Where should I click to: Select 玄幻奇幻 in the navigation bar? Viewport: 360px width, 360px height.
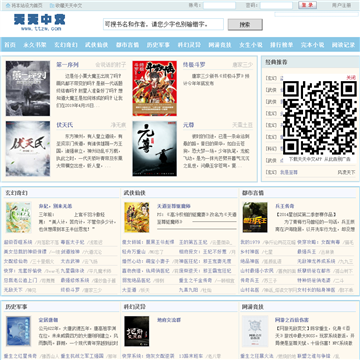pyautogui.click(x=66, y=45)
